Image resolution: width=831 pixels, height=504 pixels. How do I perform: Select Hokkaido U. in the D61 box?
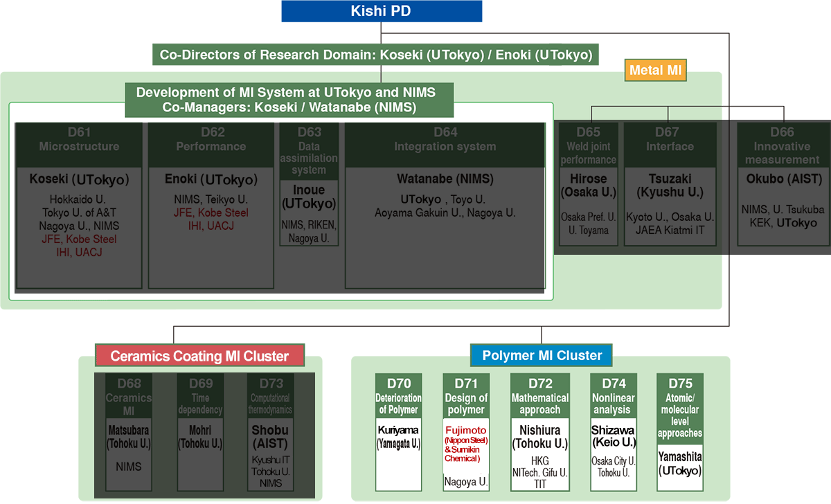77,199
